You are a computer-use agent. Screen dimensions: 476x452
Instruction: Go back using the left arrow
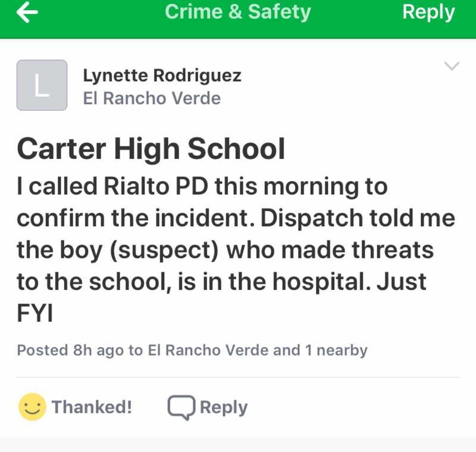pyautogui.click(x=27, y=13)
